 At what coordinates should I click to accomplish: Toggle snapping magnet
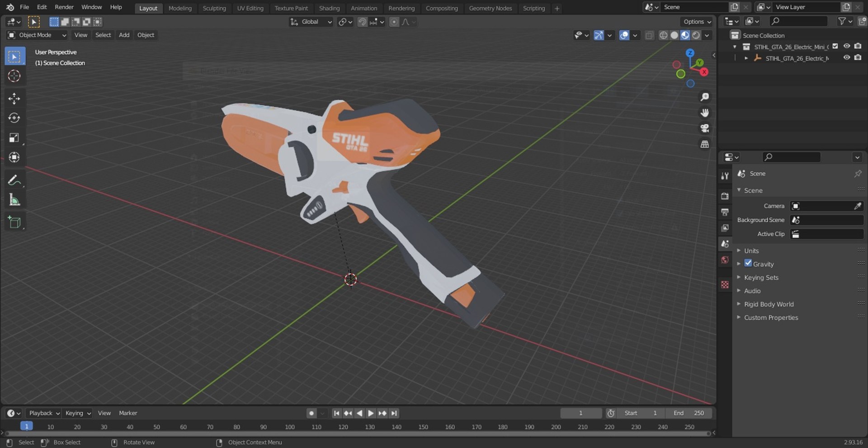tap(362, 22)
